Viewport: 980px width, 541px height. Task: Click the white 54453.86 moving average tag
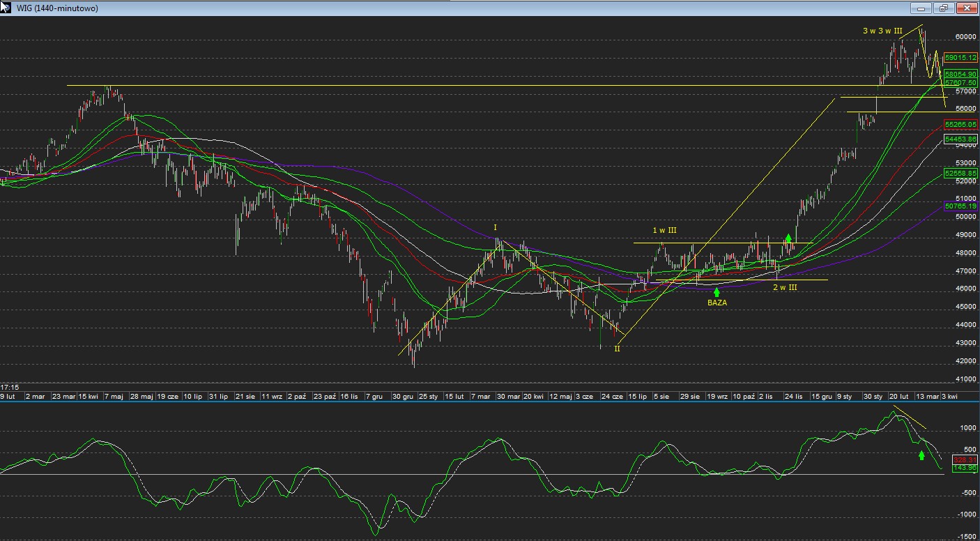[960, 139]
